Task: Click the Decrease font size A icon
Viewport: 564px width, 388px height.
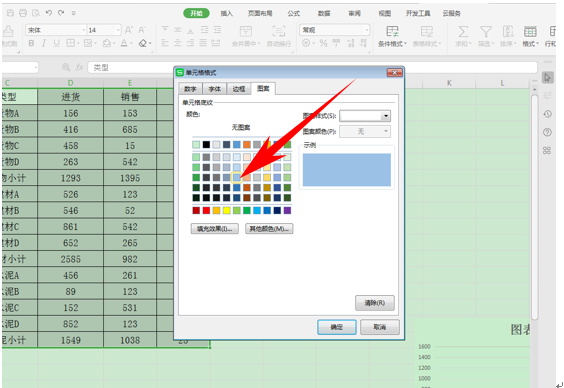Action: (x=142, y=30)
